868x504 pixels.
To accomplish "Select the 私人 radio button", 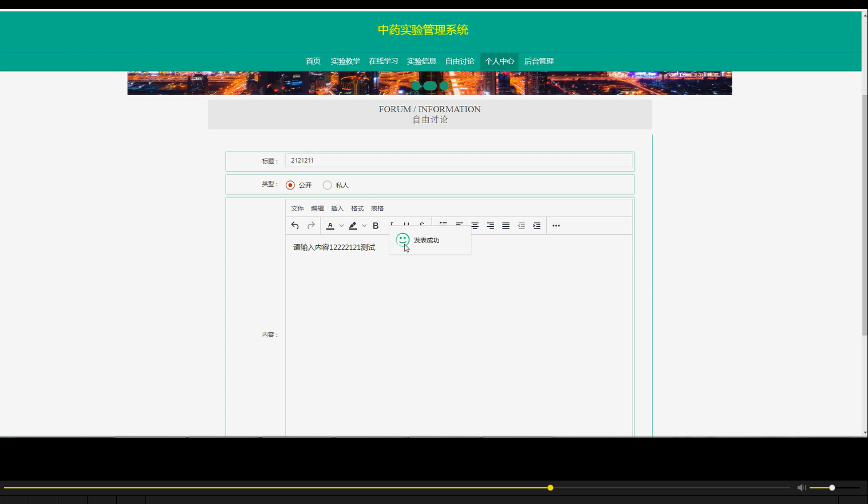I will click(327, 184).
